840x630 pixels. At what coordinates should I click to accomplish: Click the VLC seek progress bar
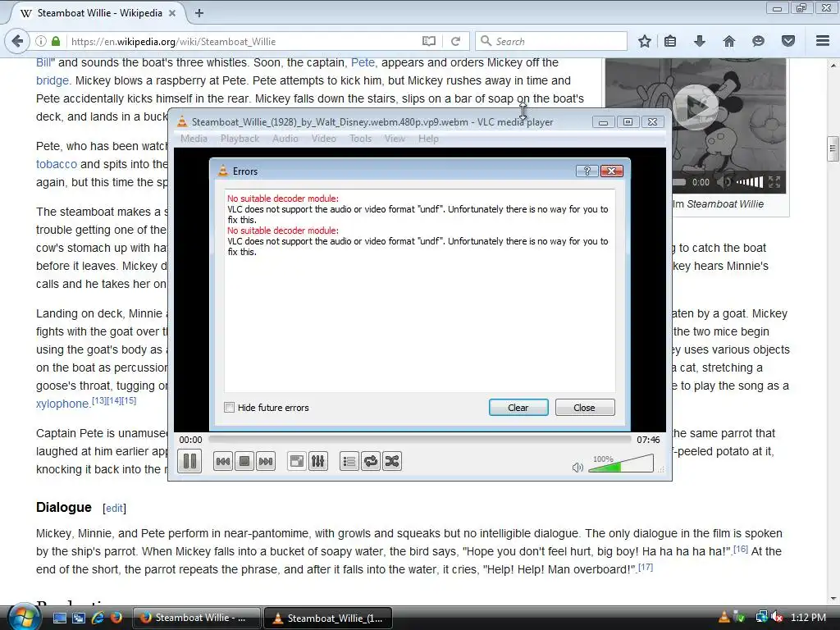point(419,440)
